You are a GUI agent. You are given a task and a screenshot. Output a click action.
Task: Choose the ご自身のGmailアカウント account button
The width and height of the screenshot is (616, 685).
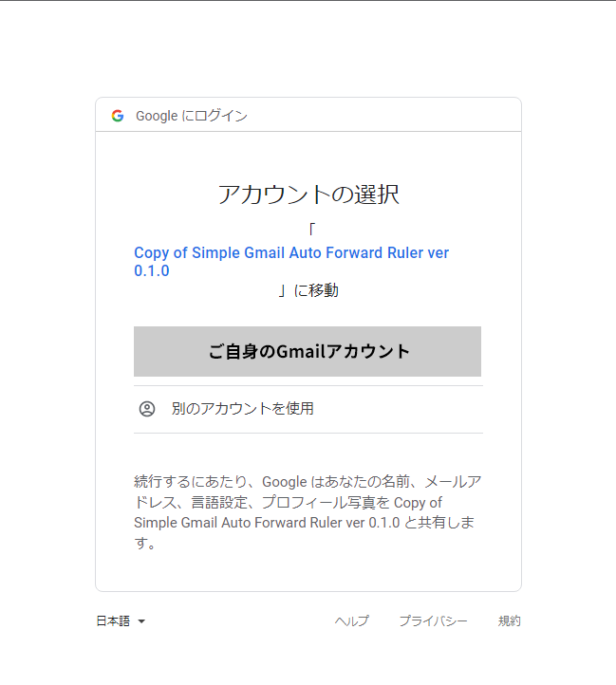308,351
